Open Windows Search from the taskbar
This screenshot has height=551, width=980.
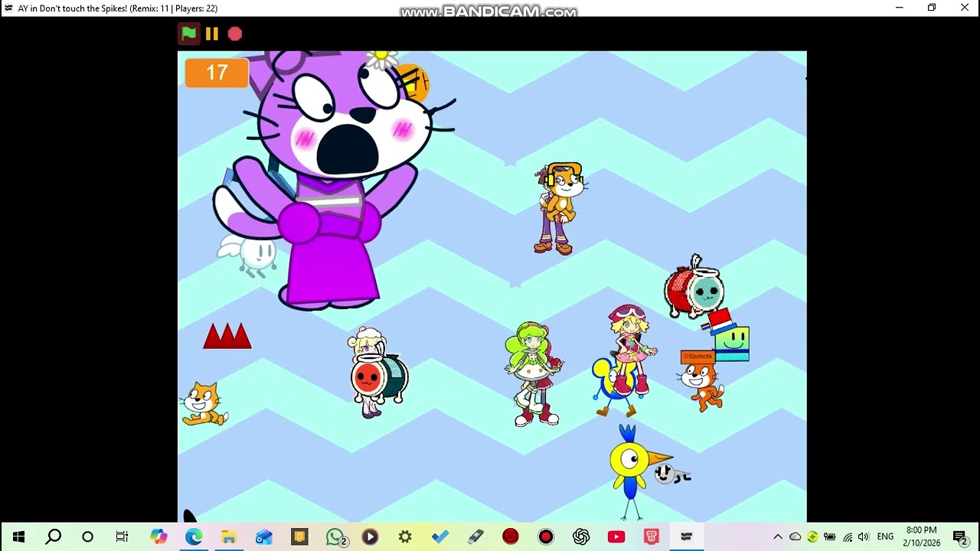coord(53,536)
